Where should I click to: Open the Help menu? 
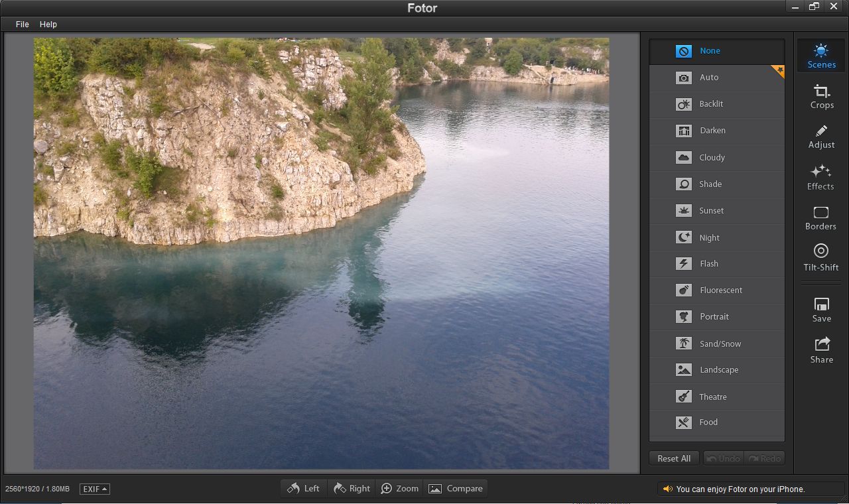[48, 25]
